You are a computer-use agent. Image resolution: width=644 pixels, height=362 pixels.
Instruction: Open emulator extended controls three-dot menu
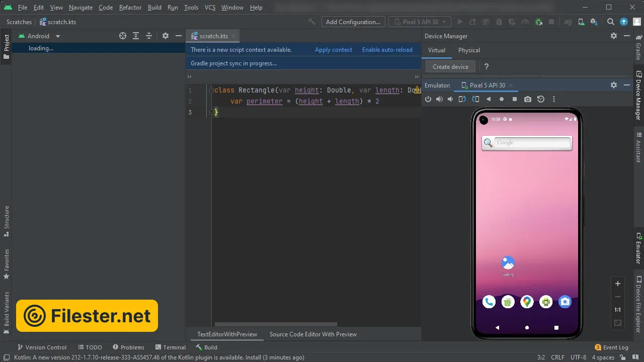coord(554,100)
